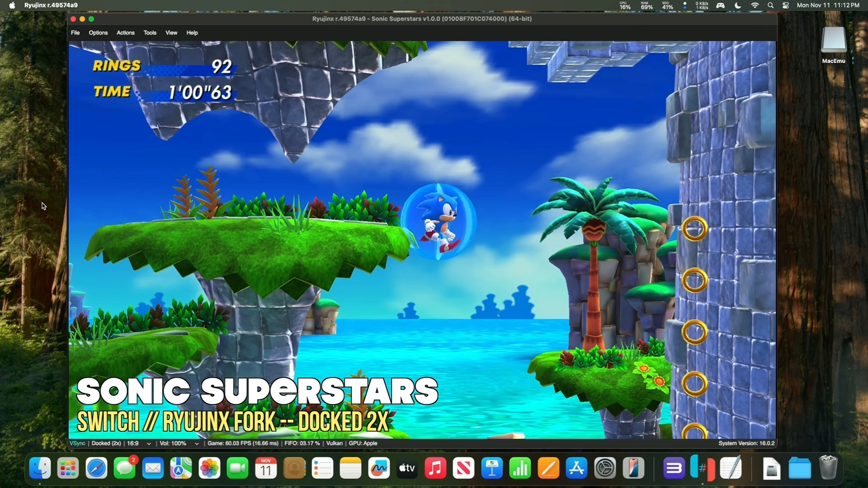Open Spotlight search magnifier icon
Screen dimensions: 868x488
pyautogui.click(x=770, y=5)
